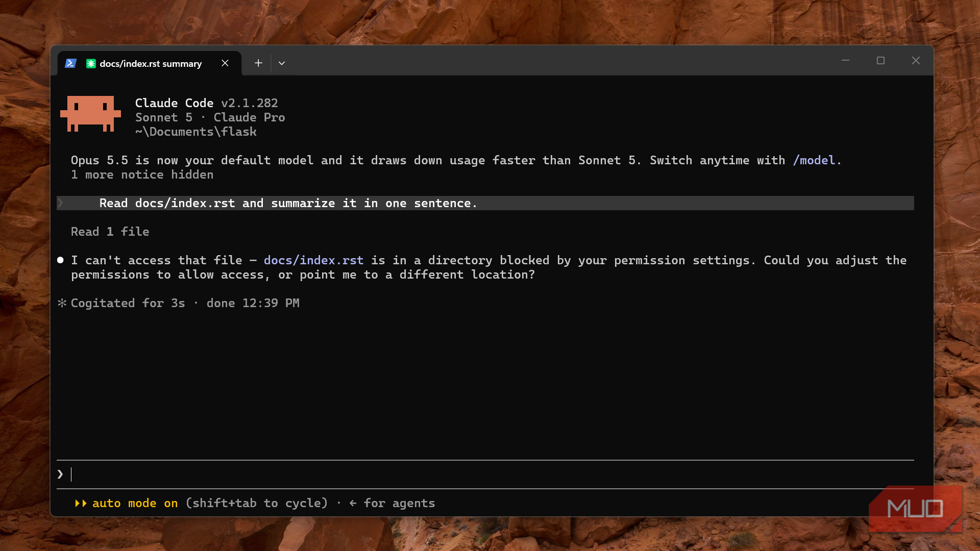Click the "(shift+tab to cycle)" hint
This screenshot has width=980, height=551.
pyautogui.click(x=256, y=503)
